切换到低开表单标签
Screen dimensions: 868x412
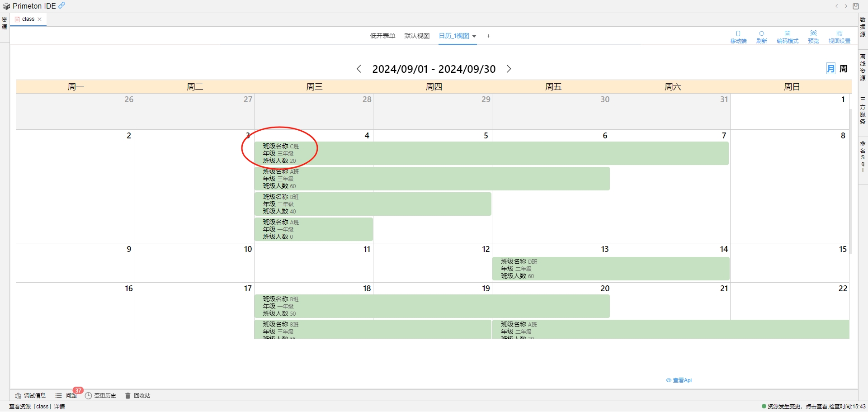click(382, 36)
